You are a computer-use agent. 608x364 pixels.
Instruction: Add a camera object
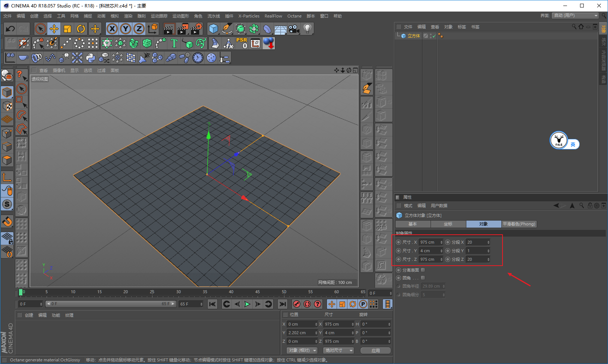[294, 29]
